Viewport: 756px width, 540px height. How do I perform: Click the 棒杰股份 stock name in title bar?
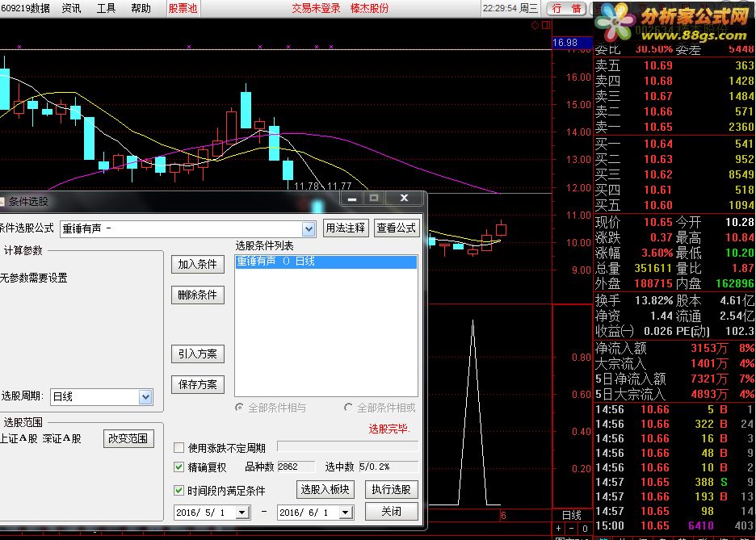(x=369, y=8)
